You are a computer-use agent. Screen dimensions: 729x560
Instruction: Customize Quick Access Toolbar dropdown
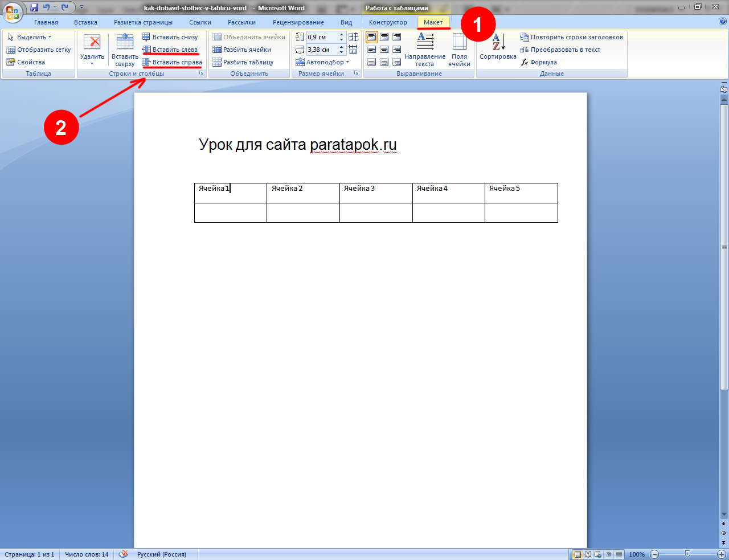pyautogui.click(x=81, y=7)
